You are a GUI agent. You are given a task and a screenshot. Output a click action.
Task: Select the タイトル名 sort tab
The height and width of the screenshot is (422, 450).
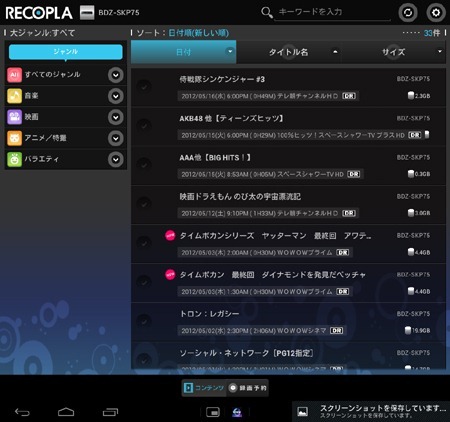(x=289, y=52)
